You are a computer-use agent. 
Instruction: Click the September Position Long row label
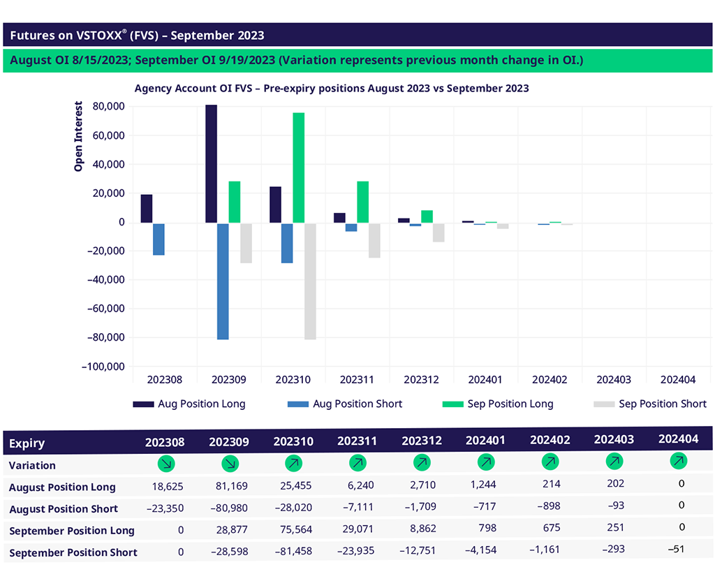[x=72, y=531]
